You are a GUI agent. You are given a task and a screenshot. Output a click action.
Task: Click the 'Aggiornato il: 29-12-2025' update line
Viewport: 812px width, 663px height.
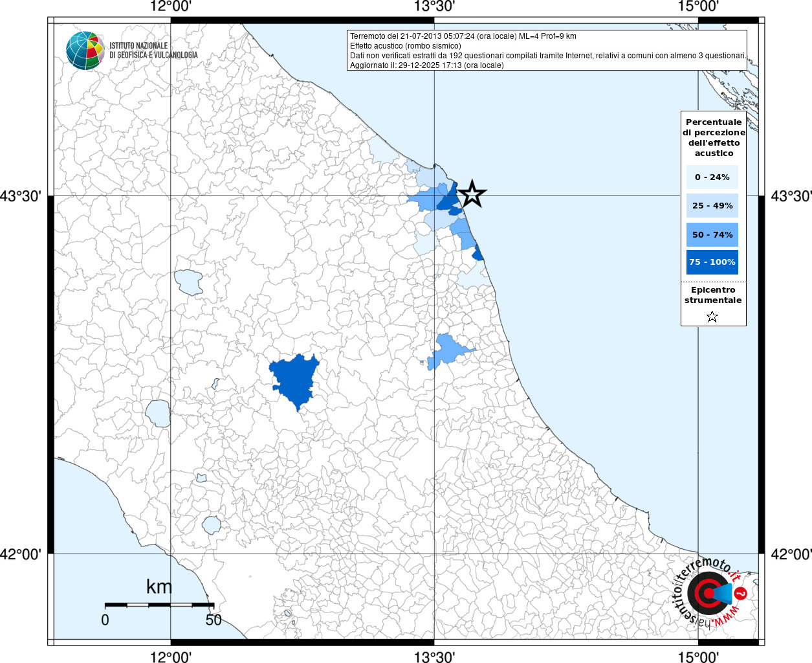(426, 65)
